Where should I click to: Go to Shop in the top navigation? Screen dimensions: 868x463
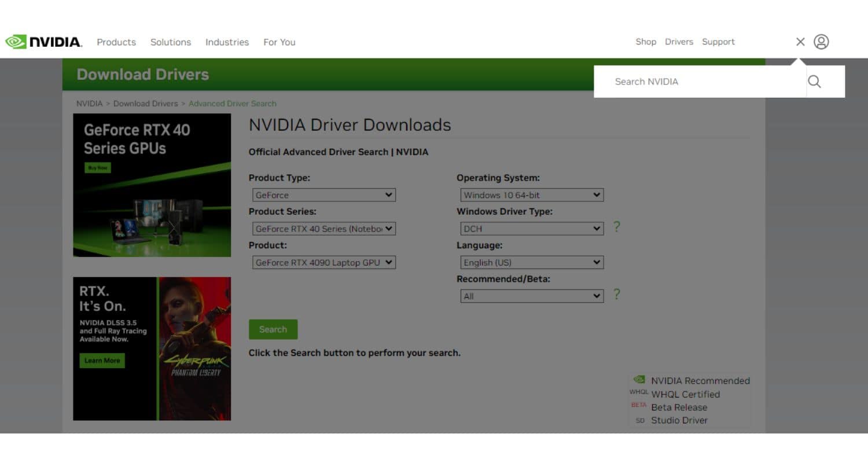point(646,42)
